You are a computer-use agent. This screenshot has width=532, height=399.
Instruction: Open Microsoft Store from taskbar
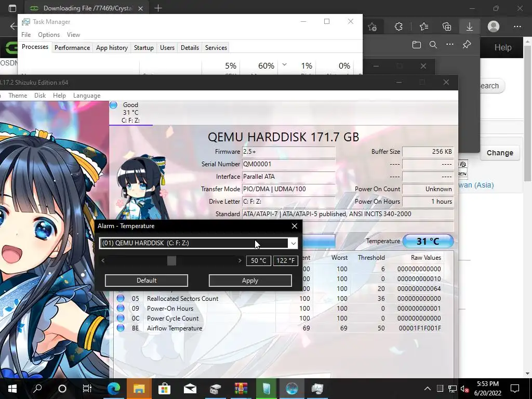pos(165,389)
